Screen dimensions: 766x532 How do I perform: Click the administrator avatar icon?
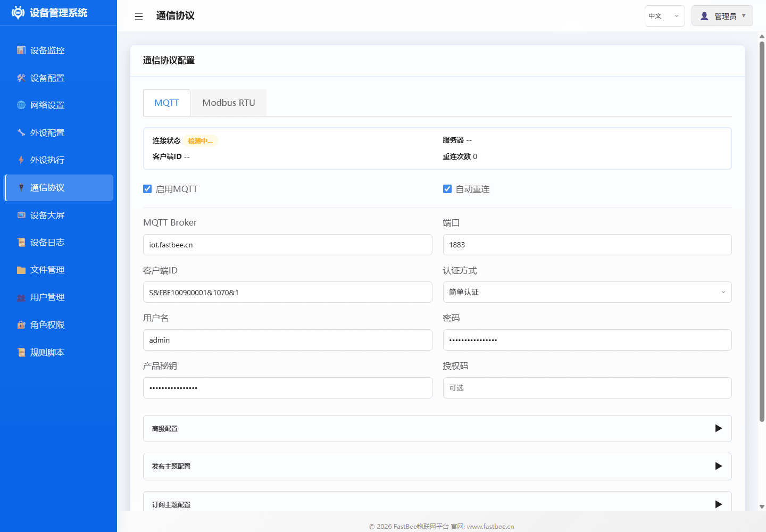704,16
